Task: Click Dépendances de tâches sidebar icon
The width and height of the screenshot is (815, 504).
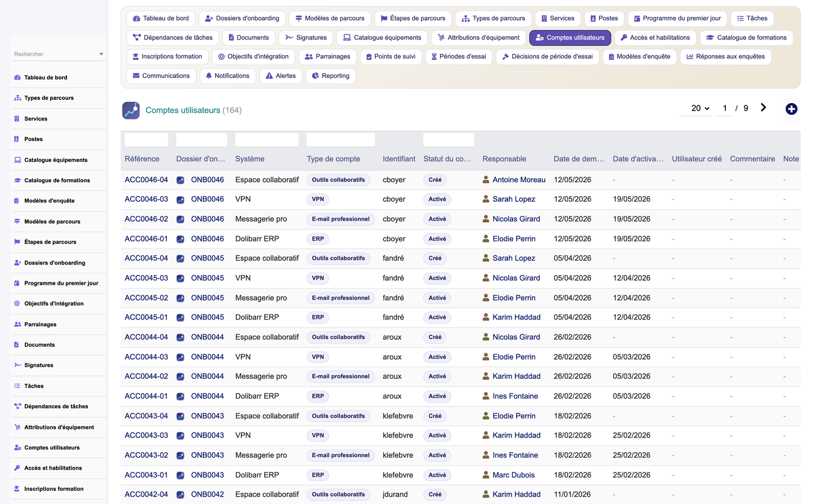Action: (x=17, y=406)
